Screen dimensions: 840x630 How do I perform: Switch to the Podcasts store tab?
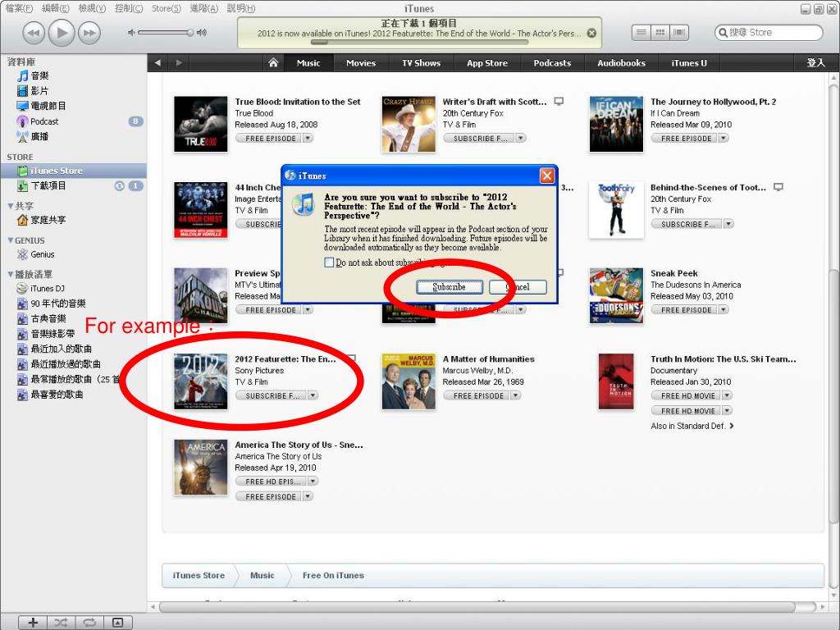[x=552, y=62]
